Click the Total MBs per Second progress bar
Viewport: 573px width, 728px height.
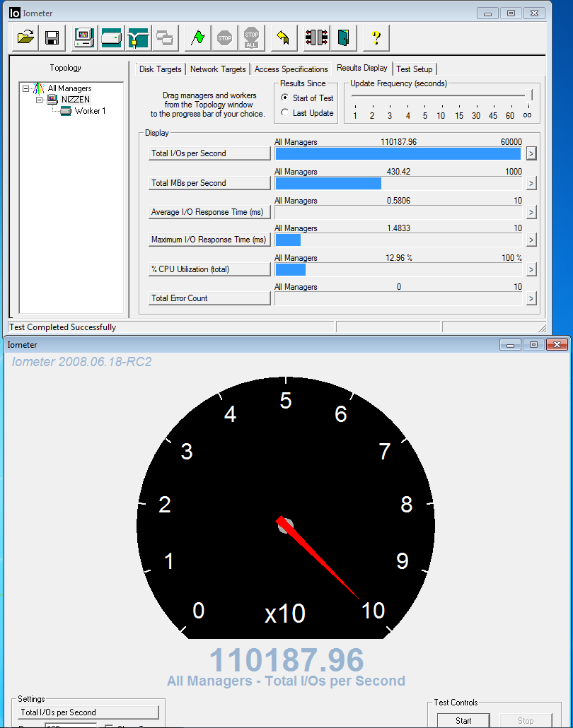(x=399, y=183)
